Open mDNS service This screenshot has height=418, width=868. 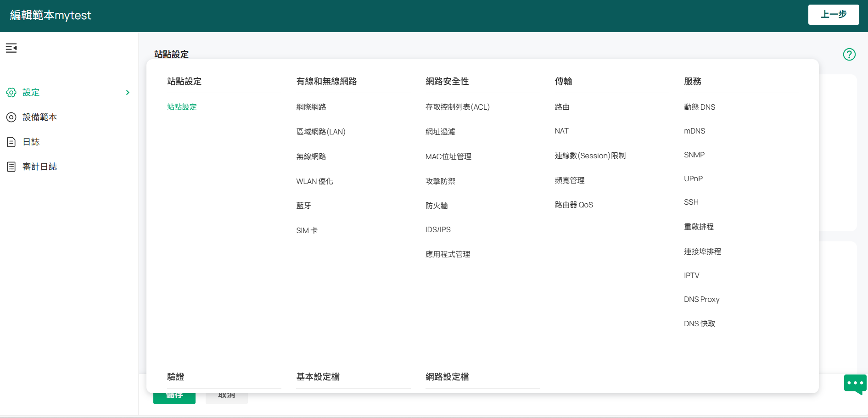694,131
